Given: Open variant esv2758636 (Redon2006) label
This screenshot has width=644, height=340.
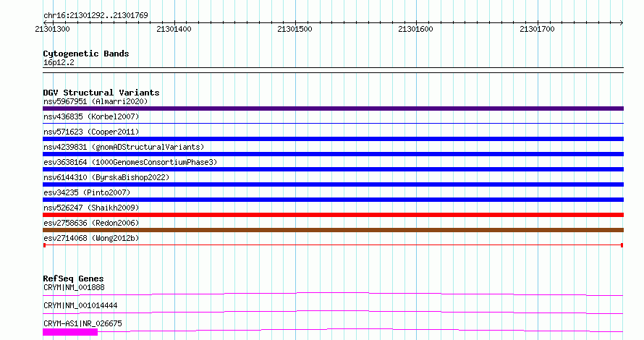Looking at the screenshot, I should [91, 223].
